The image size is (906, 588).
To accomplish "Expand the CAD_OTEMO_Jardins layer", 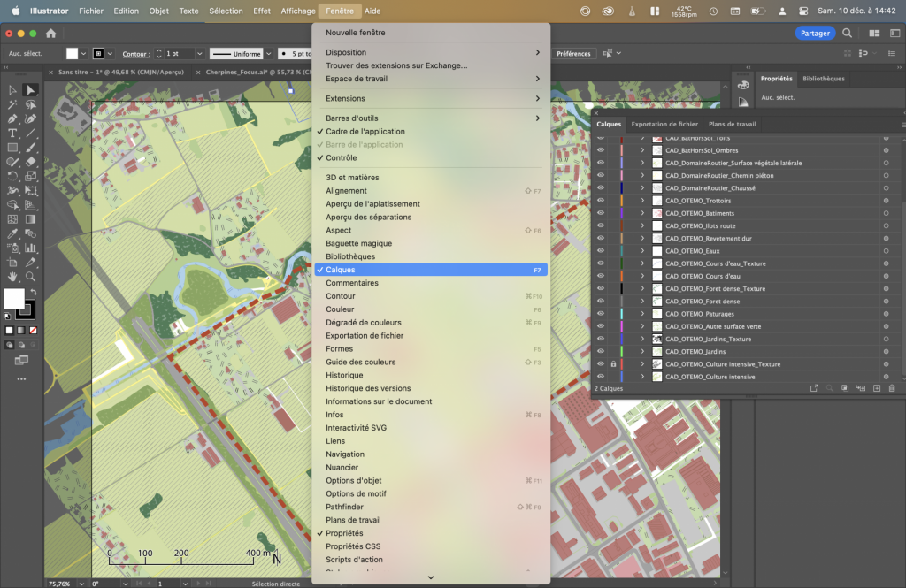I will tap(643, 352).
